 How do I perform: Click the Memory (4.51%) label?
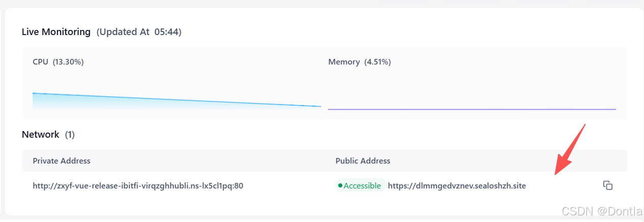[360, 62]
